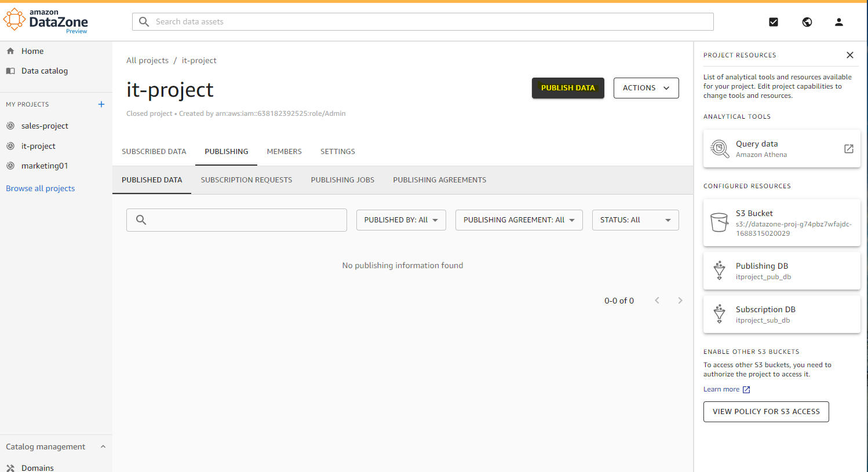This screenshot has height=472, width=868.
Task: Click View Policy for S3 Access
Action: coord(766,412)
